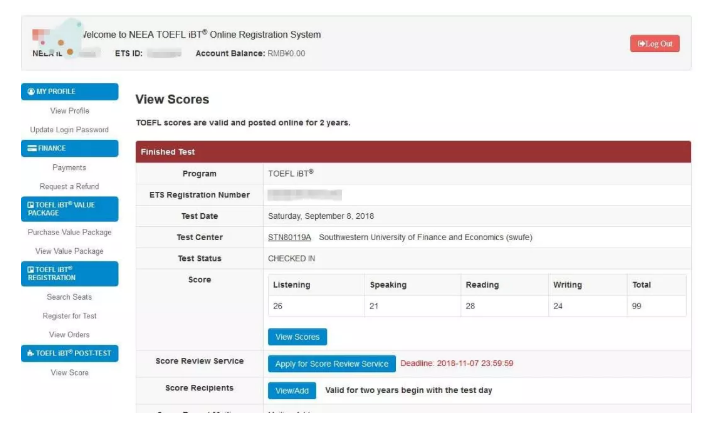716x426 pixels.
Task: Click the Finished Test header bar
Action: pos(413,152)
